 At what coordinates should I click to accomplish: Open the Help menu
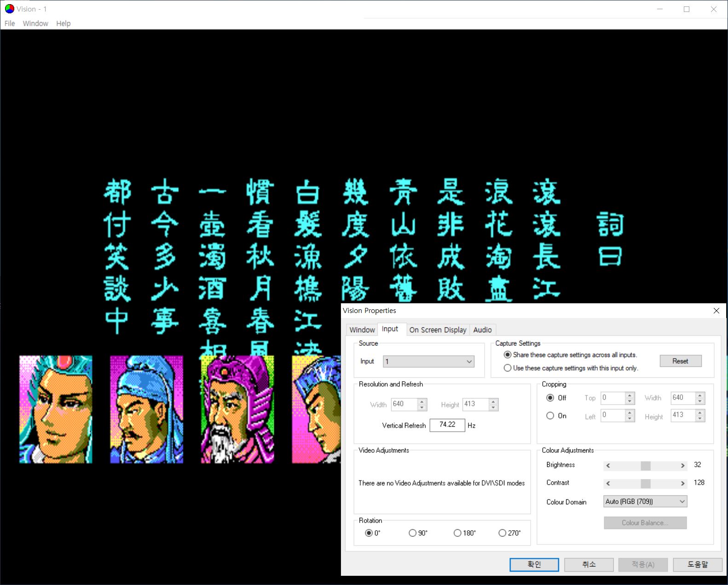coord(64,23)
